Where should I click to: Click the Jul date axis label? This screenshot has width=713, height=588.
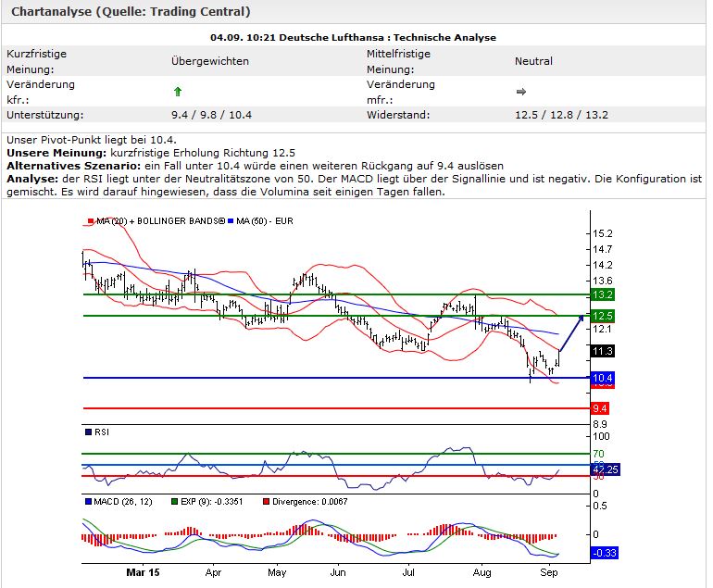(407, 572)
